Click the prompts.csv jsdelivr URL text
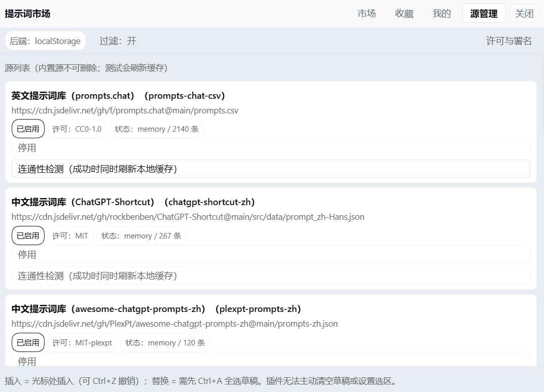This screenshot has width=544, height=392. click(125, 110)
